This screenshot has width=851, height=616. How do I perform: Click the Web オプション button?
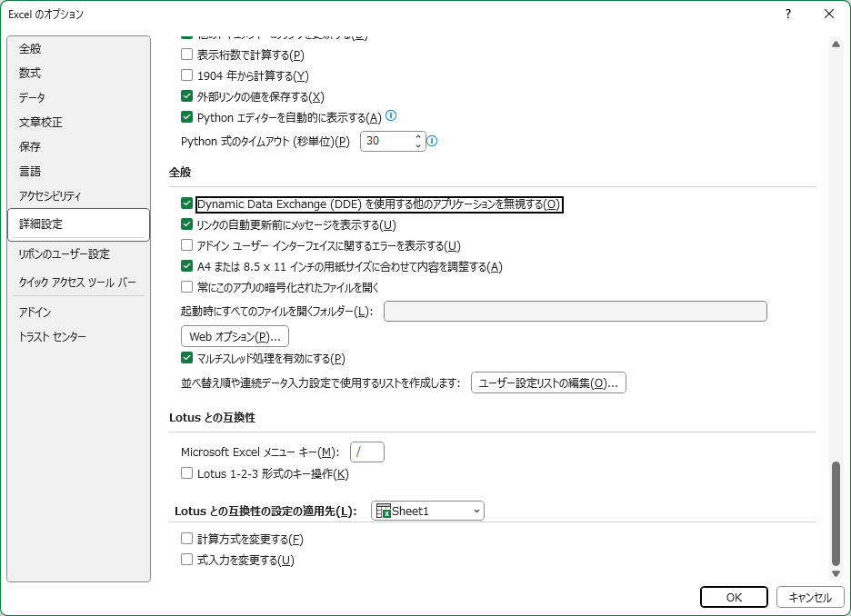click(235, 336)
